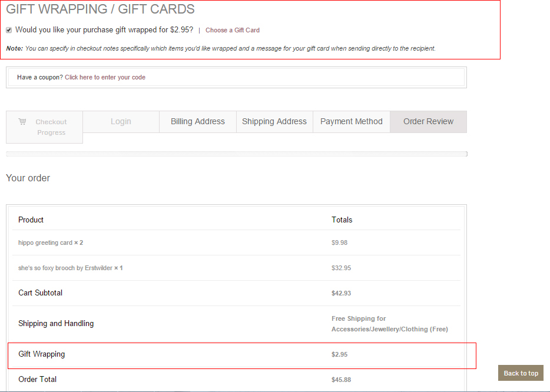
Task: Click here to enter your coupon code
Action: (x=105, y=77)
